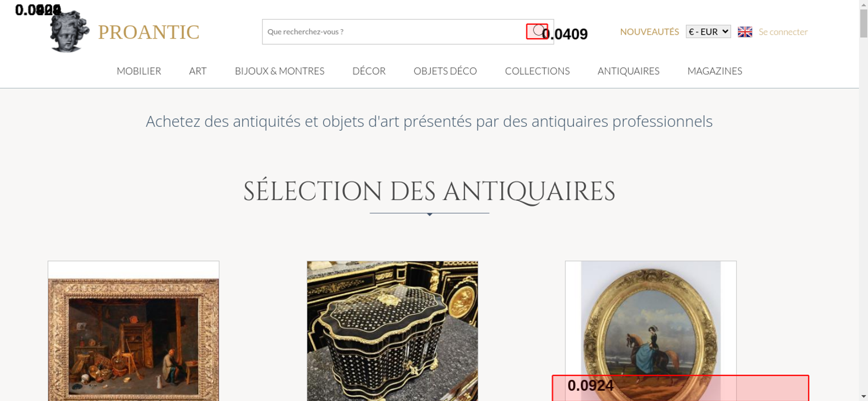
Task: View the black inlaid box thumbnail
Action: 392,331
